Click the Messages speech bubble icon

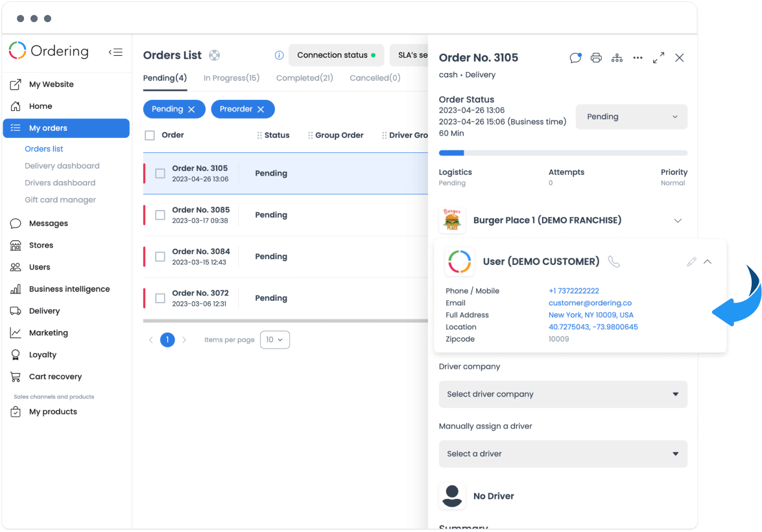click(16, 224)
